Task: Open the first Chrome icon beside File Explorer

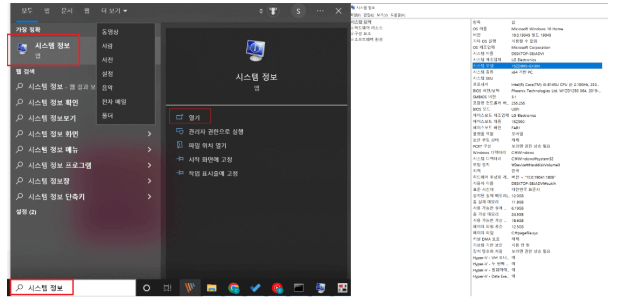Action: coord(234,288)
